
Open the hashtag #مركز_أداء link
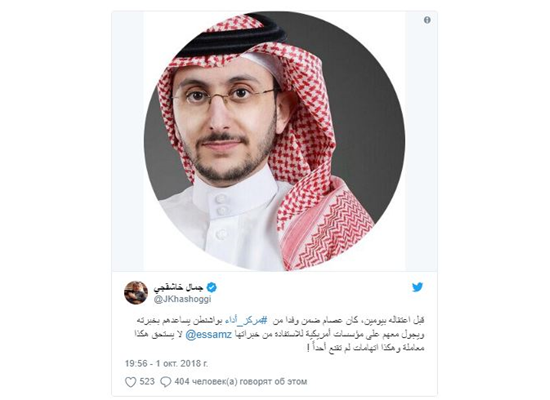pyautogui.click(x=250, y=320)
